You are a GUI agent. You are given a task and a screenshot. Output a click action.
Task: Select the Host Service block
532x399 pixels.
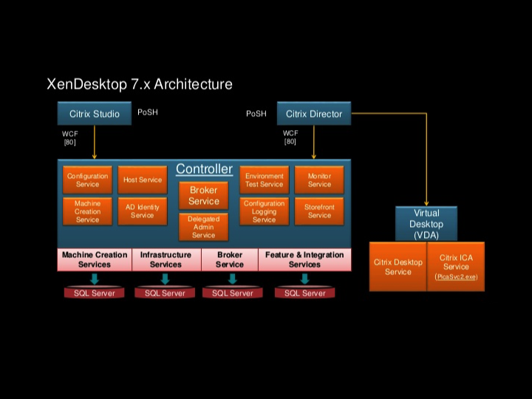[x=143, y=180]
